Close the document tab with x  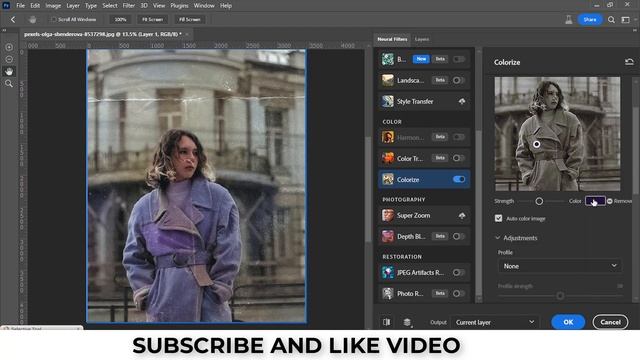click(187, 34)
